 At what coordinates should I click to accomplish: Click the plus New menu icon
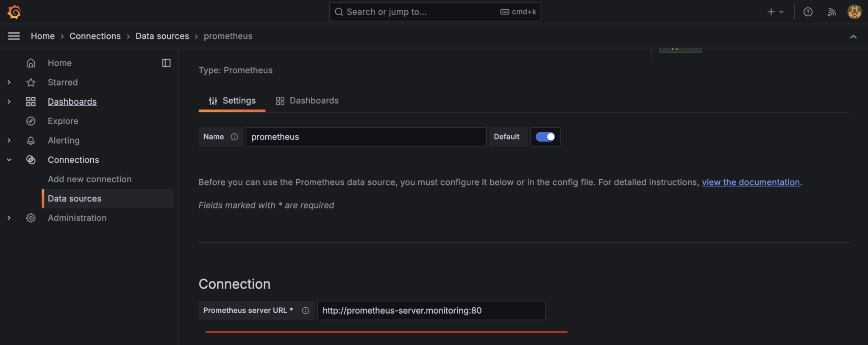pos(771,12)
